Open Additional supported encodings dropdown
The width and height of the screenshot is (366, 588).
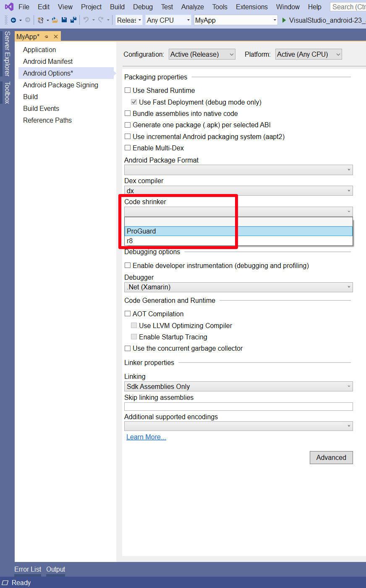238,426
